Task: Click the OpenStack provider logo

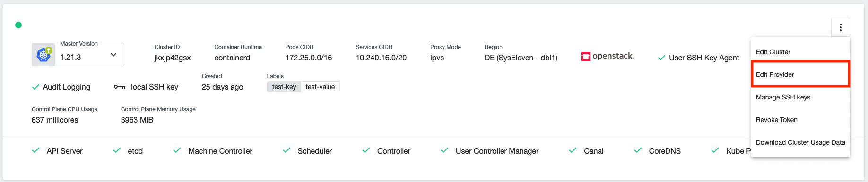Action: coord(608,57)
